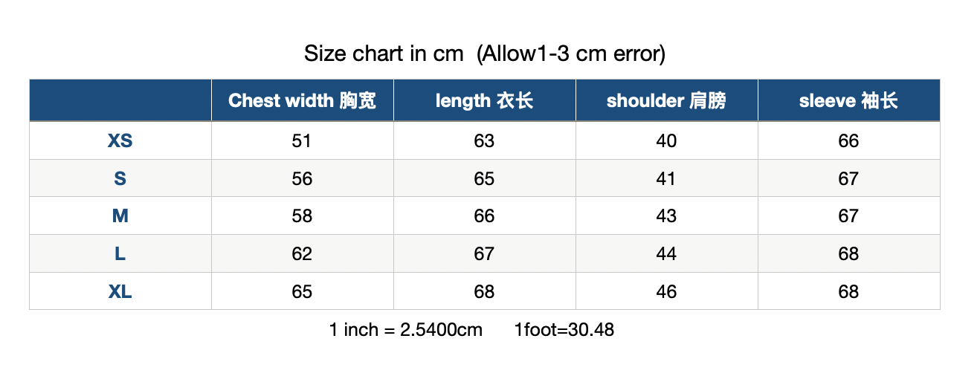The image size is (980, 379).
Task: Click the size chart title text
Action: point(484,54)
